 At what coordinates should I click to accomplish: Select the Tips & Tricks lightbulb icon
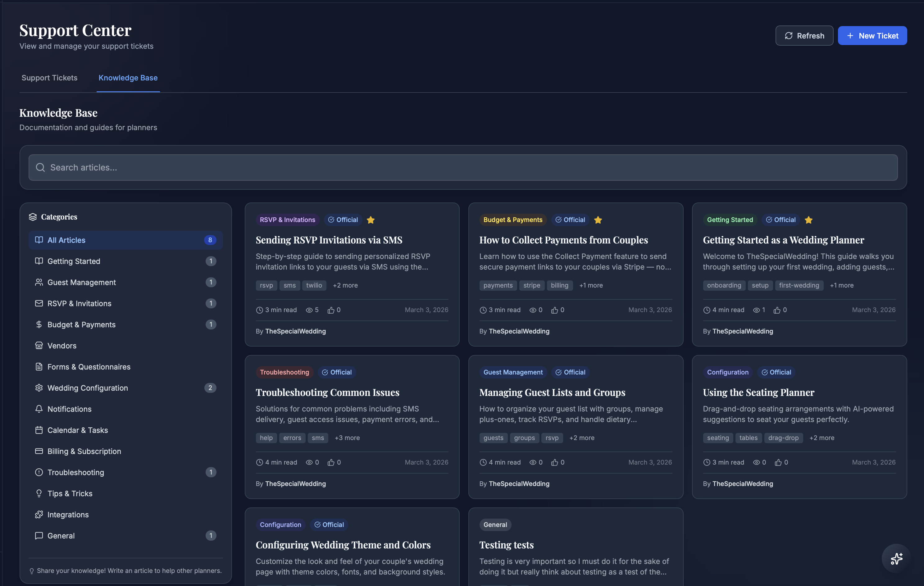[x=39, y=493]
